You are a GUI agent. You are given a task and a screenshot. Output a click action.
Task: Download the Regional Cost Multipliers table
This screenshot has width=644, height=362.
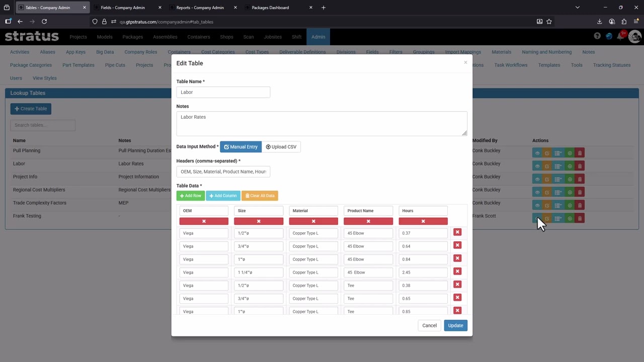pos(570,192)
